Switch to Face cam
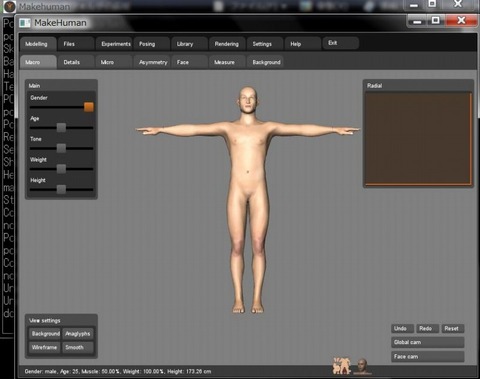 [428, 357]
